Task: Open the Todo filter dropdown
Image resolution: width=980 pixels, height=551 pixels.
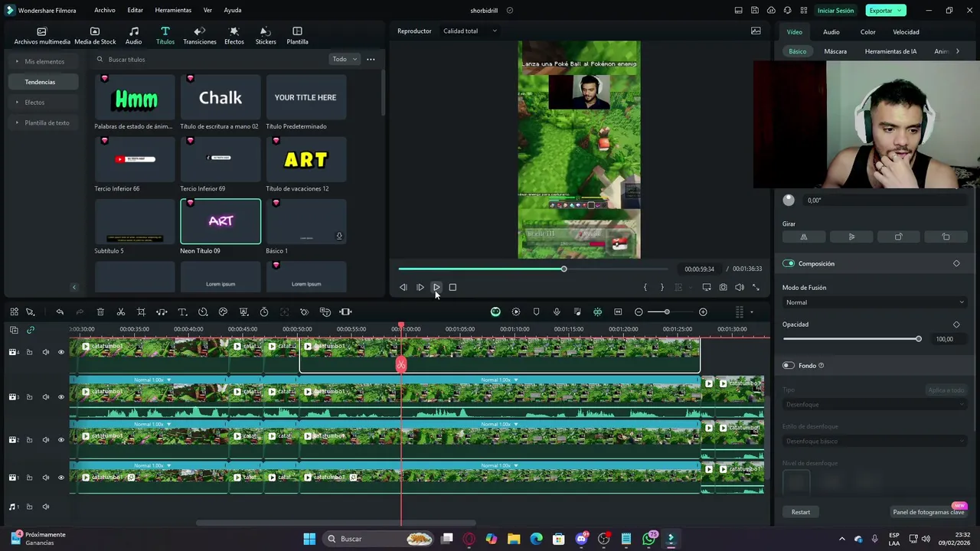Action: 344,59
